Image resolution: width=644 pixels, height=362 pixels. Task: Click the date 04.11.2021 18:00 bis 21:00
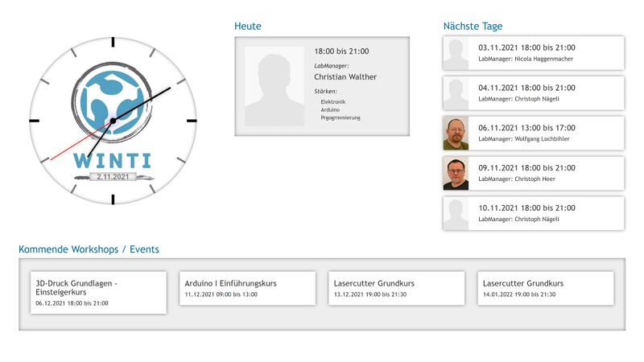click(526, 88)
